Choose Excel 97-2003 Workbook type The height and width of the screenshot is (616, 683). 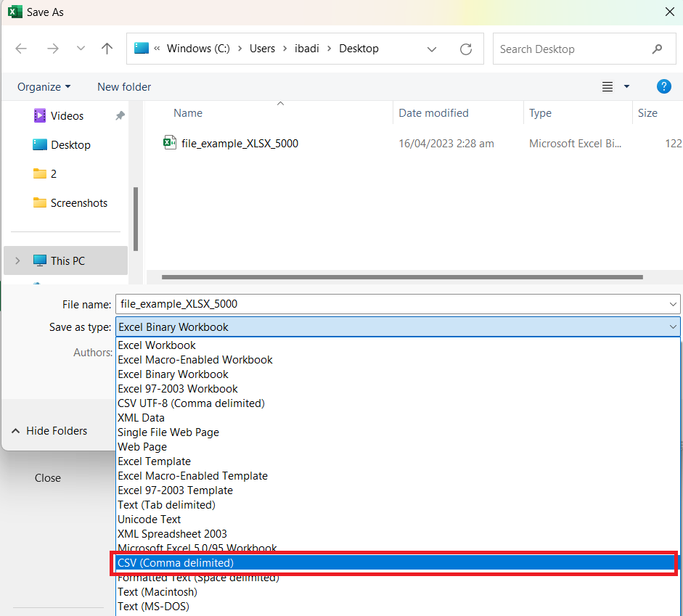pos(398,389)
